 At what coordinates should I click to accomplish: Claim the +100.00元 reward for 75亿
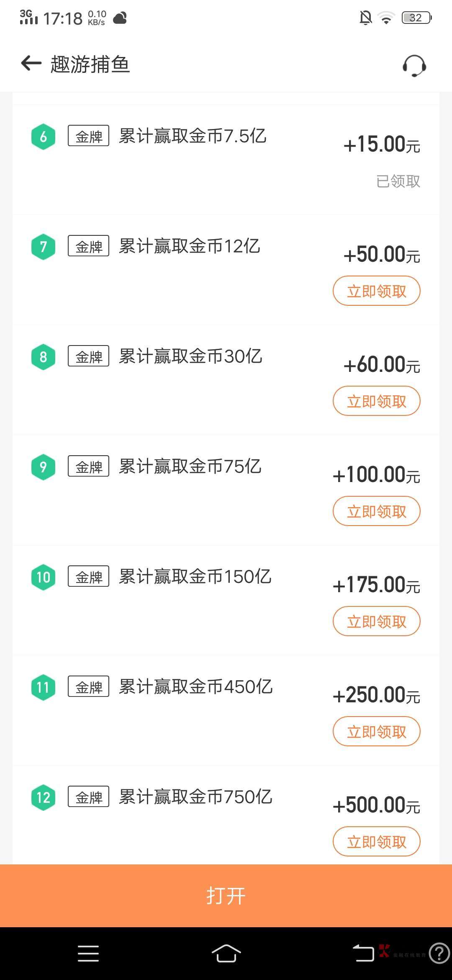[x=376, y=511]
